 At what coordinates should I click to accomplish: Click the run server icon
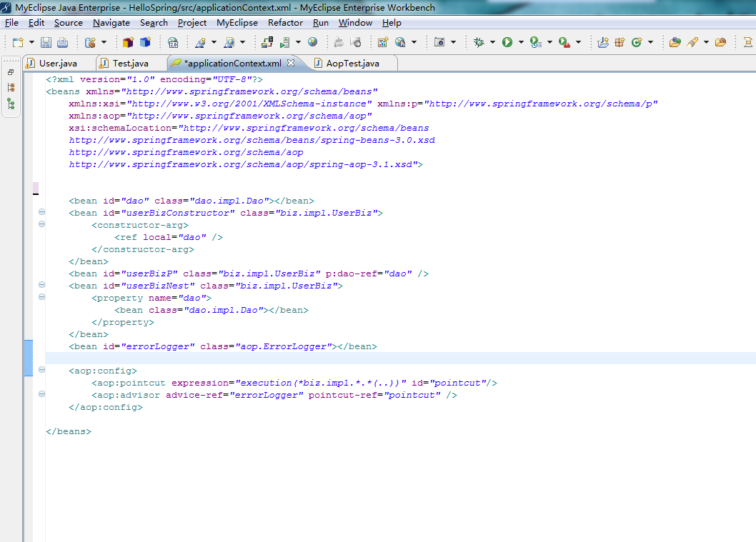tap(285, 42)
